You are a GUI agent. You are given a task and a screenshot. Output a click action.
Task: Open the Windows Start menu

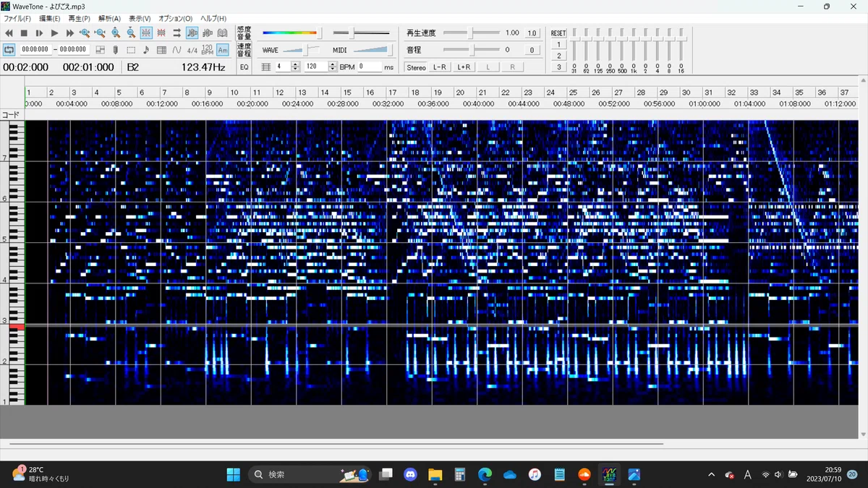tap(233, 474)
